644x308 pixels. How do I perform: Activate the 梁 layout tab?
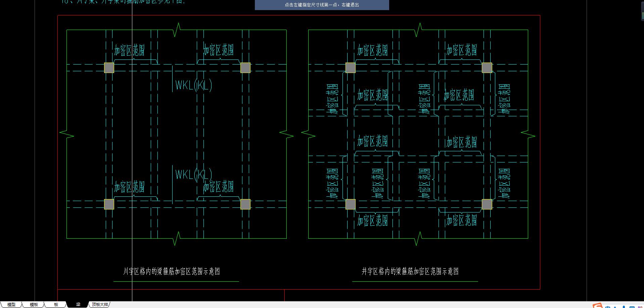tap(78, 305)
